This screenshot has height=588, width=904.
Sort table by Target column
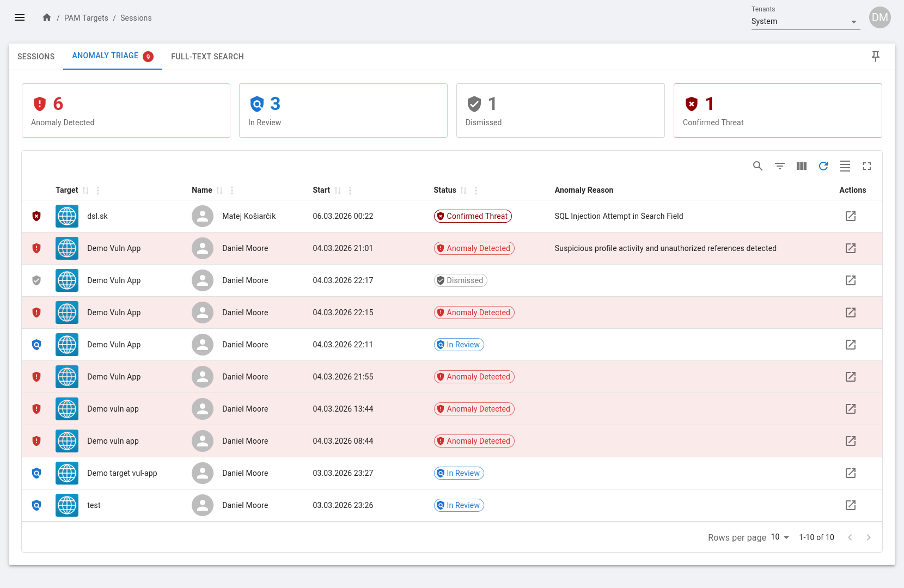[x=85, y=191]
